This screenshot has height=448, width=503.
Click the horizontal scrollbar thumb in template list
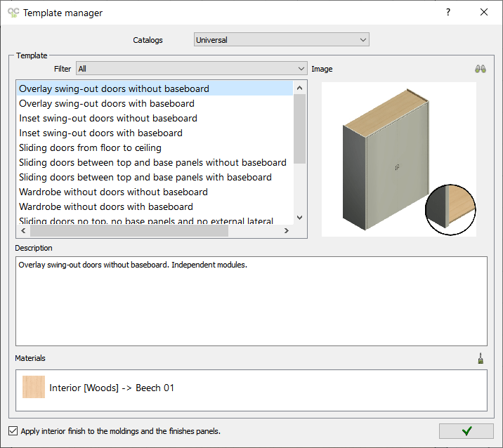pyautogui.click(x=129, y=230)
